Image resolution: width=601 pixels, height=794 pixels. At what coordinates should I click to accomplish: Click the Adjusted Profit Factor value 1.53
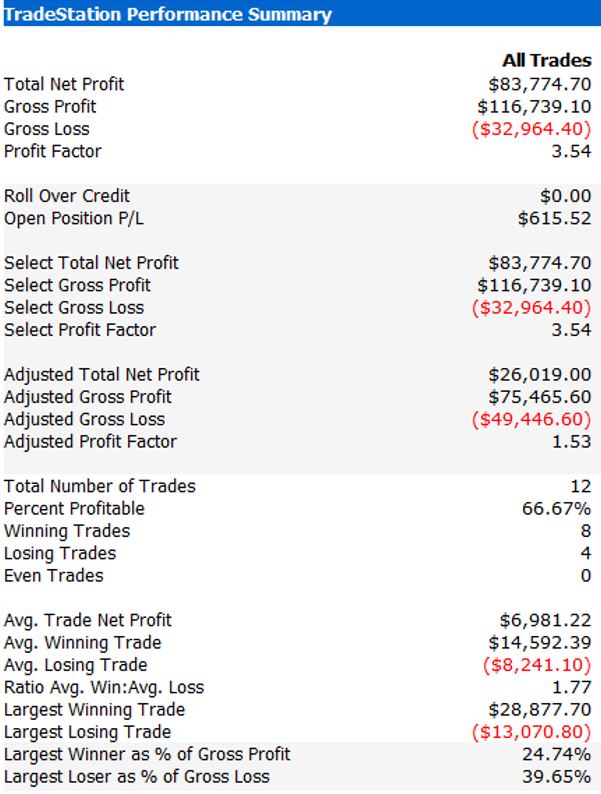tap(571, 442)
